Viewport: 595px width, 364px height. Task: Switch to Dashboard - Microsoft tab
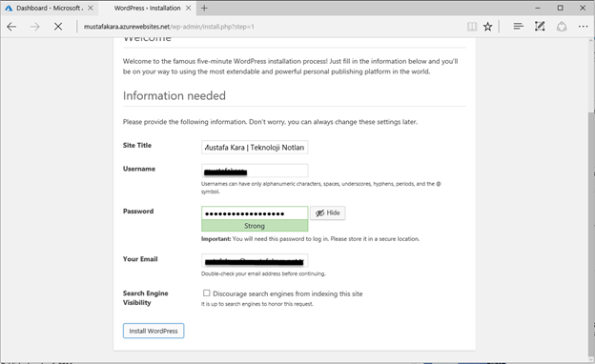point(50,8)
